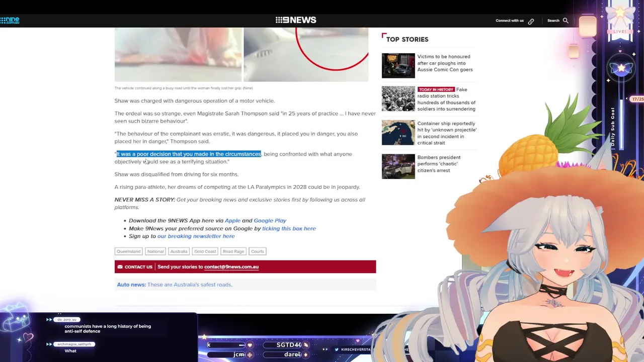Viewport: 644px width, 362px height.
Task: Open Aussie Comic Con victims story headline
Action: click(445, 63)
